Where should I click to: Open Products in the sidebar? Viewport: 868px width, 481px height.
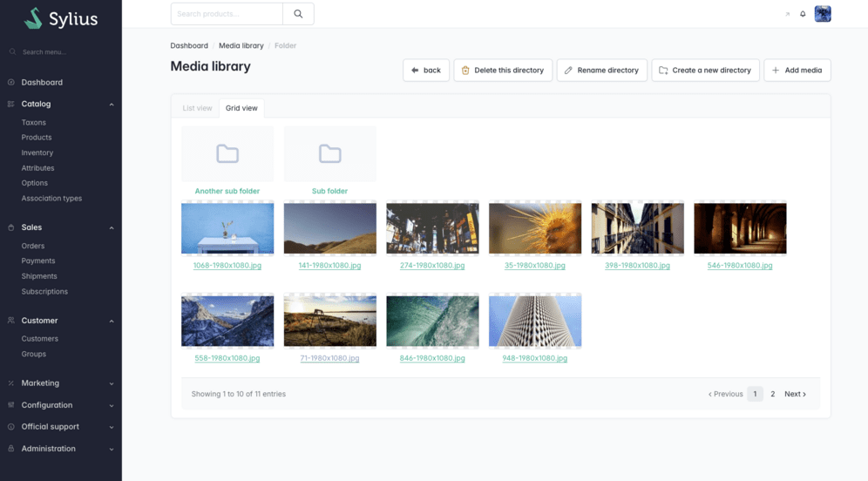coord(37,138)
